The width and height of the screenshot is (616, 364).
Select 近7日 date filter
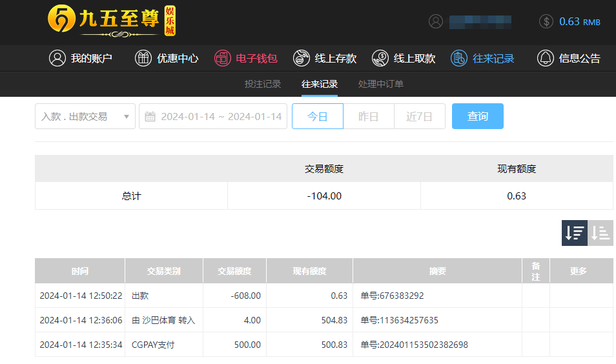tap(420, 116)
